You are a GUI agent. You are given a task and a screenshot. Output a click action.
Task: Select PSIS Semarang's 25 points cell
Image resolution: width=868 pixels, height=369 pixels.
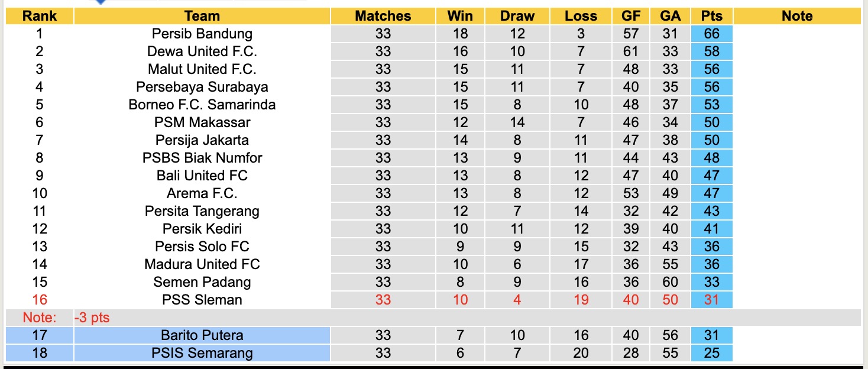pos(711,353)
